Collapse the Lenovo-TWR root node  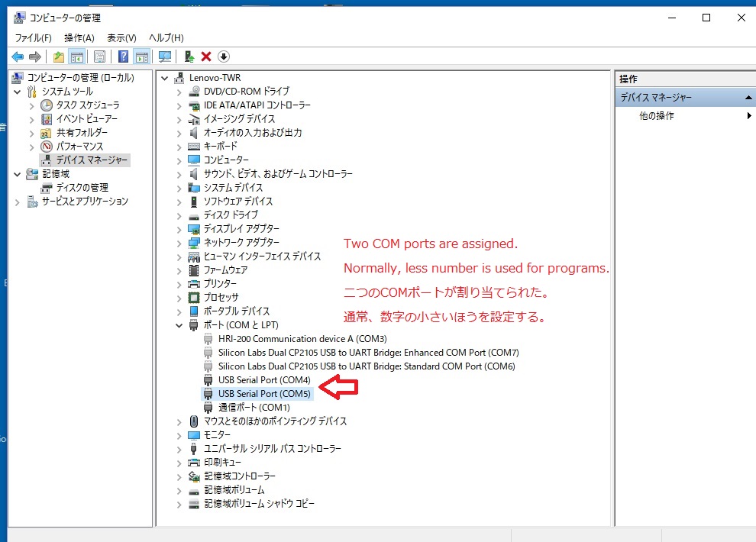[x=164, y=78]
